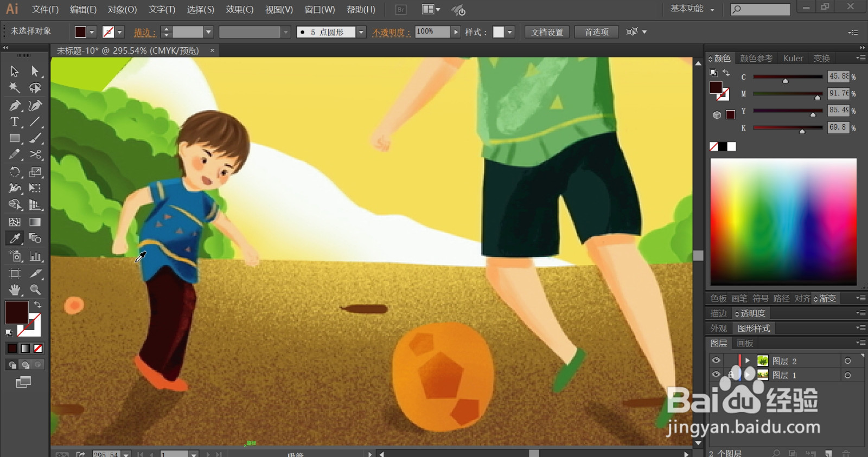Open the 效果(C) menu

[240, 9]
